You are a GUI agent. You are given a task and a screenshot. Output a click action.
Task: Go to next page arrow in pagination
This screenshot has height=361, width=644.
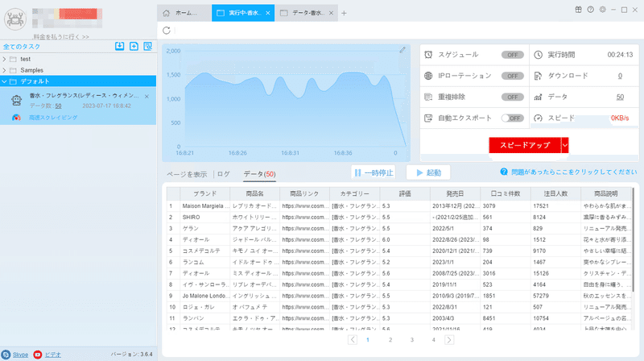pyautogui.click(x=449, y=339)
